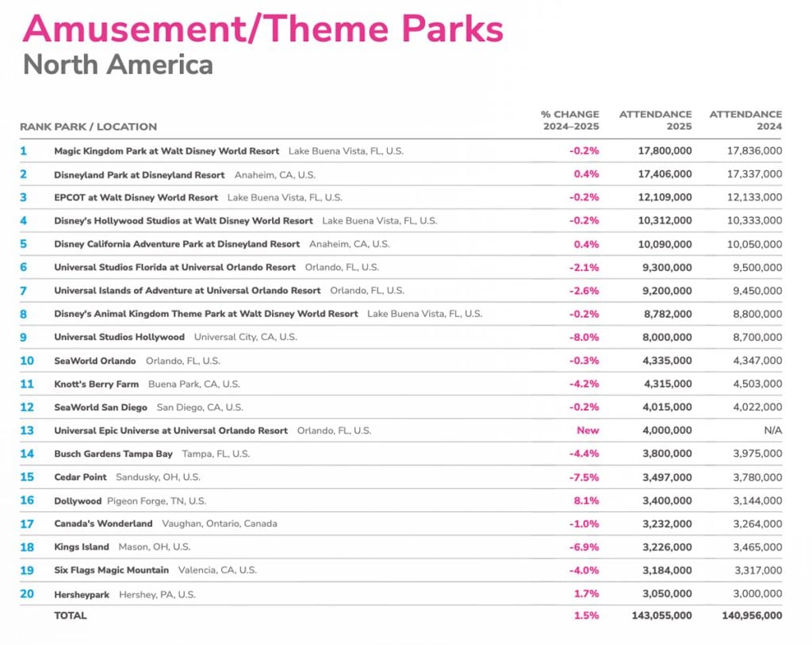Viewport: 812px width, 645px height.
Task: Click rank number 10 for SeaWorld Orlando
Action: click(x=27, y=361)
